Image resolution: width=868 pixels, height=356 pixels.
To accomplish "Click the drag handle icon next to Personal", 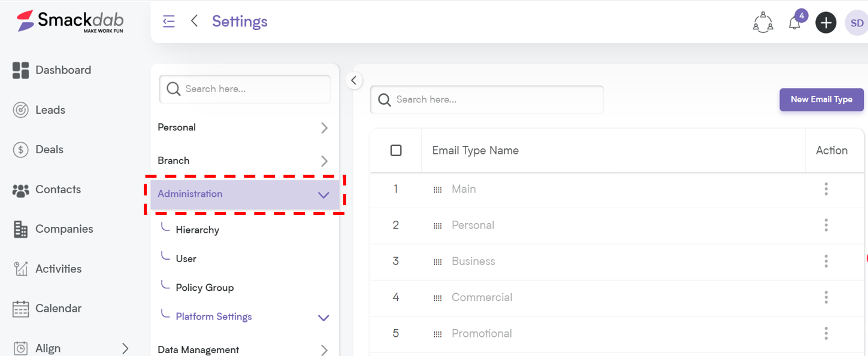I will (x=438, y=226).
